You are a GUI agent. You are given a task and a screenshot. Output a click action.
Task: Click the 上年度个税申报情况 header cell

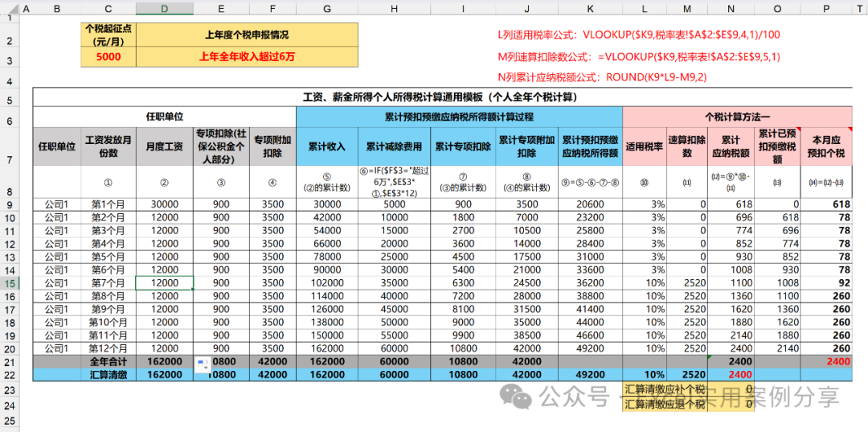pos(247,35)
